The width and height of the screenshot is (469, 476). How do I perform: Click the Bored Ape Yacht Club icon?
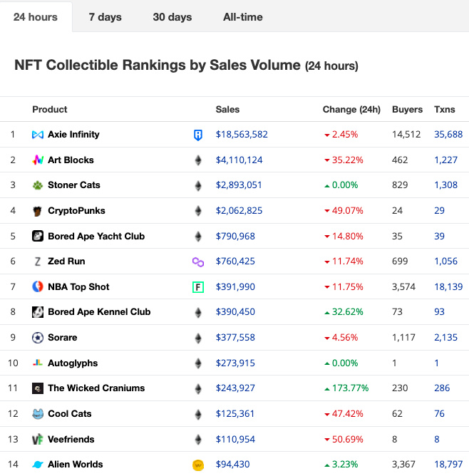(x=38, y=236)
